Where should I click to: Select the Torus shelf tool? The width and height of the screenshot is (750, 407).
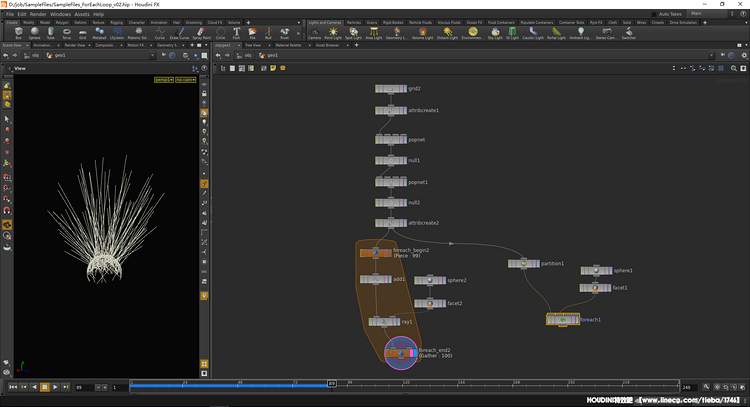point(66,33)
